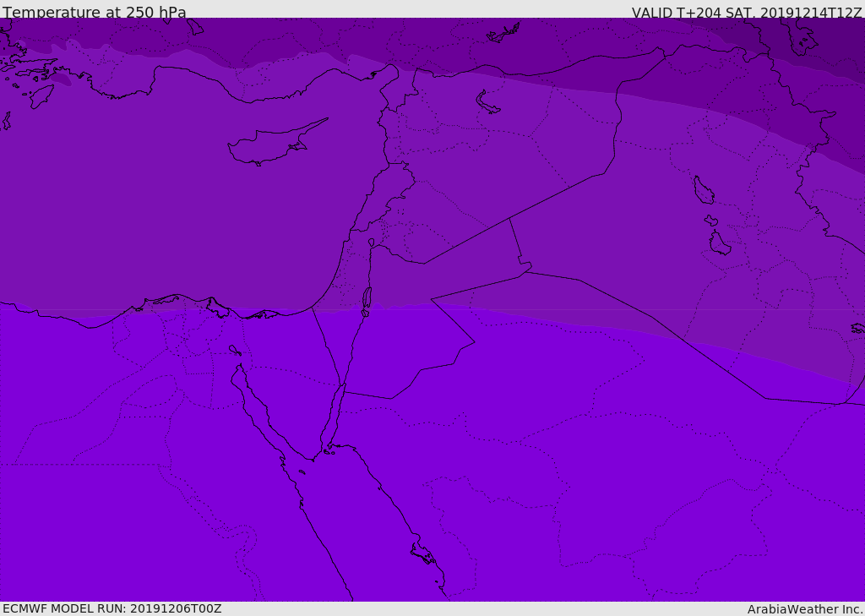Screen dimensions: 865x616
Task: Click the 'Temperature at 250 hPa' title
Action: click(95, 12)
